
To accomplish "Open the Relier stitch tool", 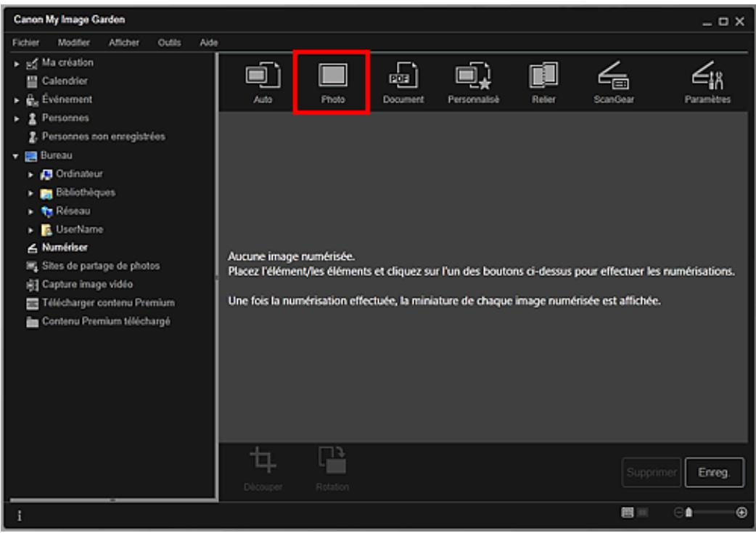I will [543, 80].
